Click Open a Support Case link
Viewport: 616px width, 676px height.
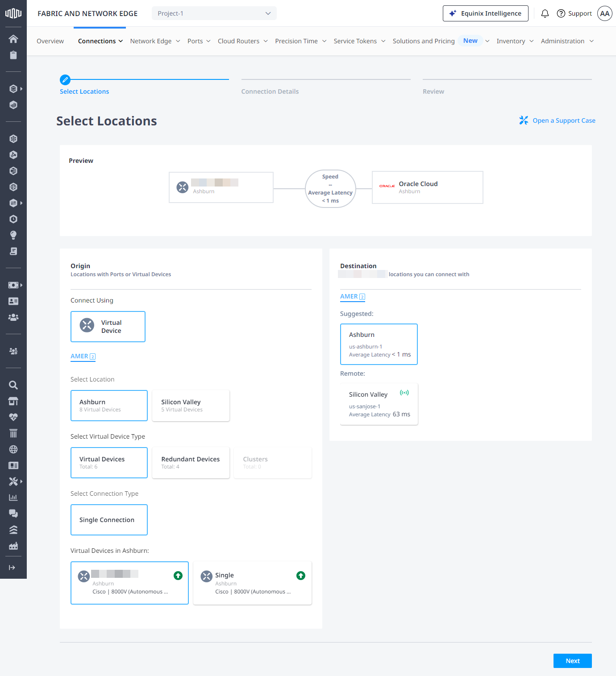pyautogui.click(x=557, y=120)
